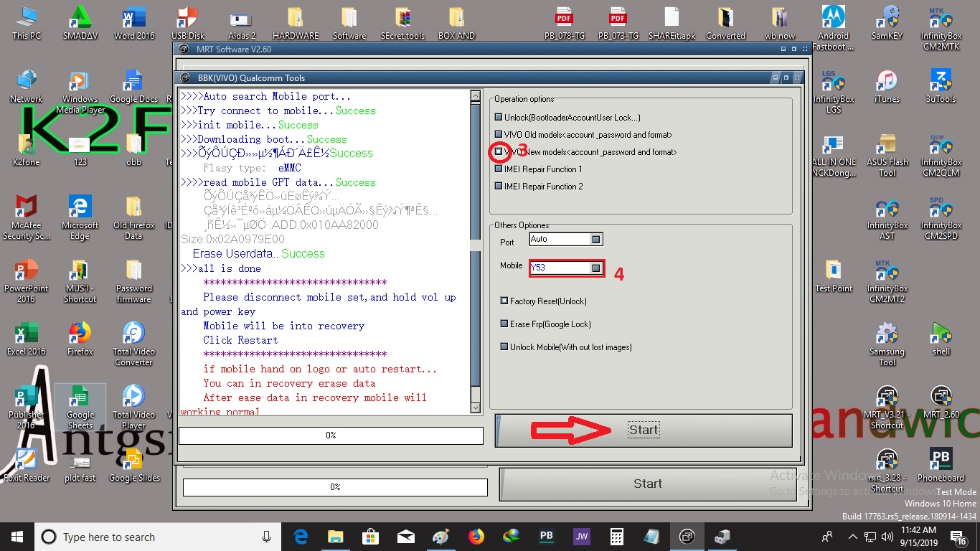The height and width of the screenshot is (551, 980).
Task: Open InfinityBox CM2QLM desktop icon
Action: 941,154
